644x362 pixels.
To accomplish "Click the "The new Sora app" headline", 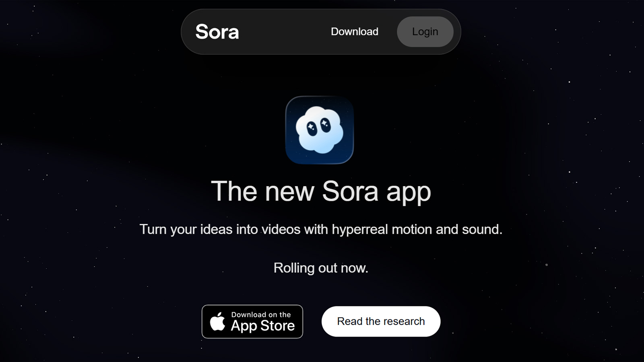I will click(321, 191).
